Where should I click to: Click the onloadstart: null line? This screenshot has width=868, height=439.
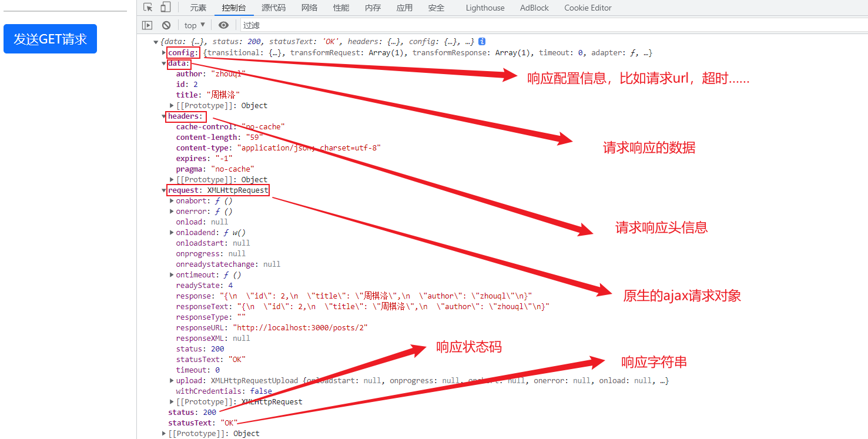[213, 243]
